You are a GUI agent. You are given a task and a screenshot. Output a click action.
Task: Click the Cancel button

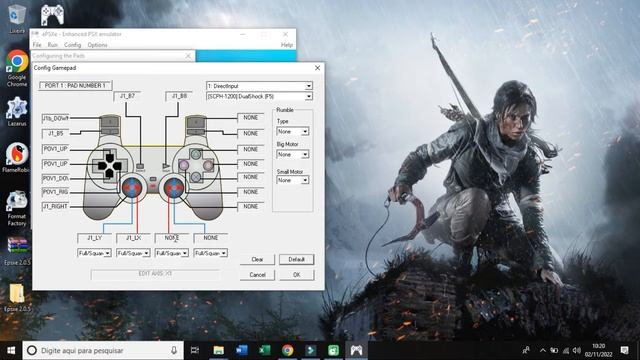pyautogui.click(x=257, y=275)
